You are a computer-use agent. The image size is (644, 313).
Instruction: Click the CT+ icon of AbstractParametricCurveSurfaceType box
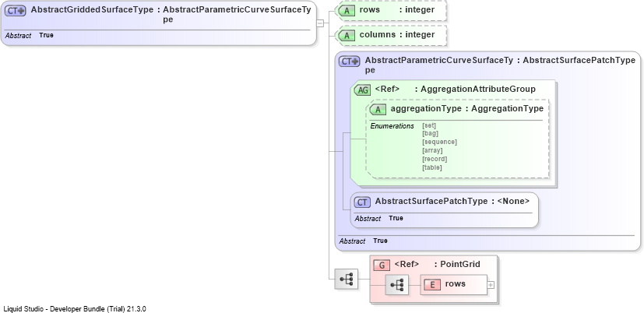point(350,62)
